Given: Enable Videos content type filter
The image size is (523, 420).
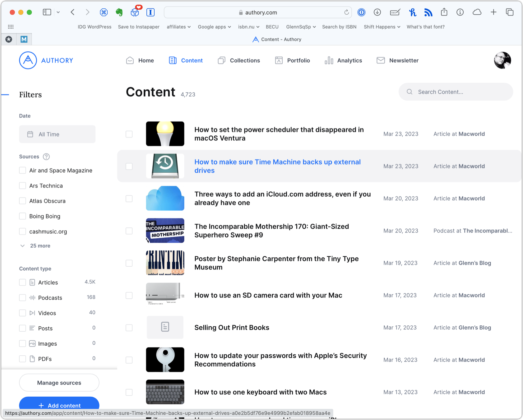Looking at the screenshot, I should click(22, 313).
